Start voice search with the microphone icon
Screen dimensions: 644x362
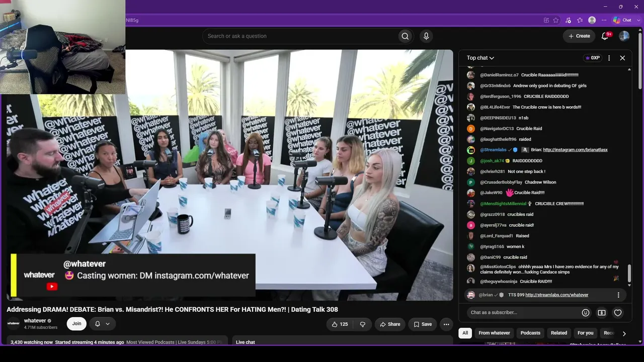point(426,36)
